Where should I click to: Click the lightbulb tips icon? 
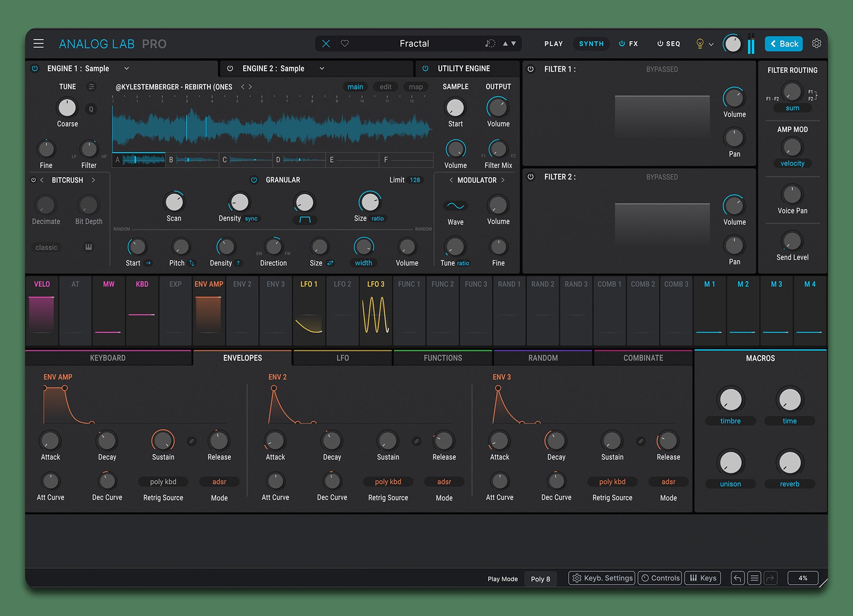699,44
